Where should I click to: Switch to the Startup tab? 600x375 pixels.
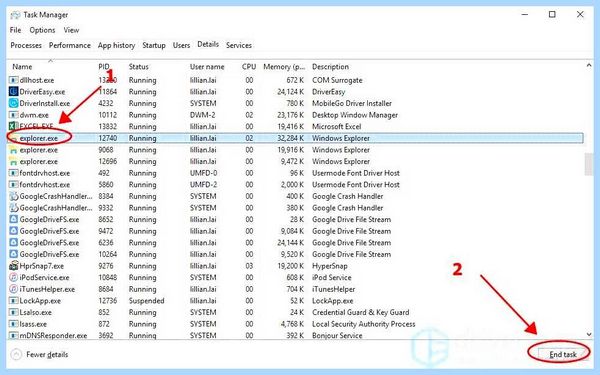154,45
